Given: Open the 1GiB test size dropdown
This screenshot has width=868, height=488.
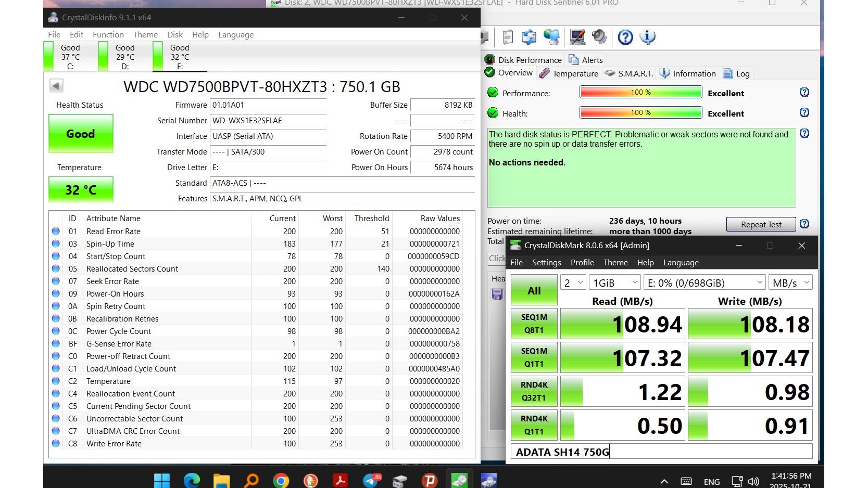Looking at the screenshot, I should coord(614,283).
